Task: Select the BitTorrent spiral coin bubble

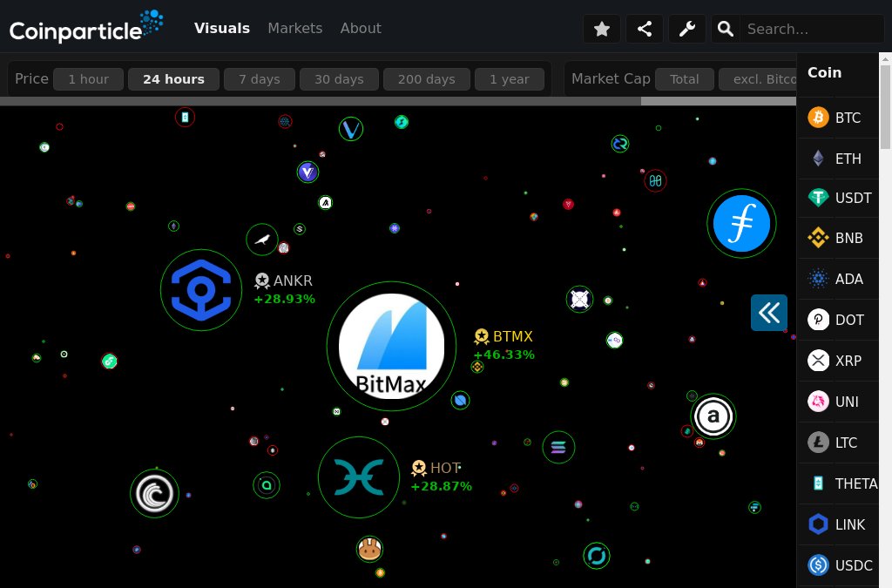Action: 155,493
